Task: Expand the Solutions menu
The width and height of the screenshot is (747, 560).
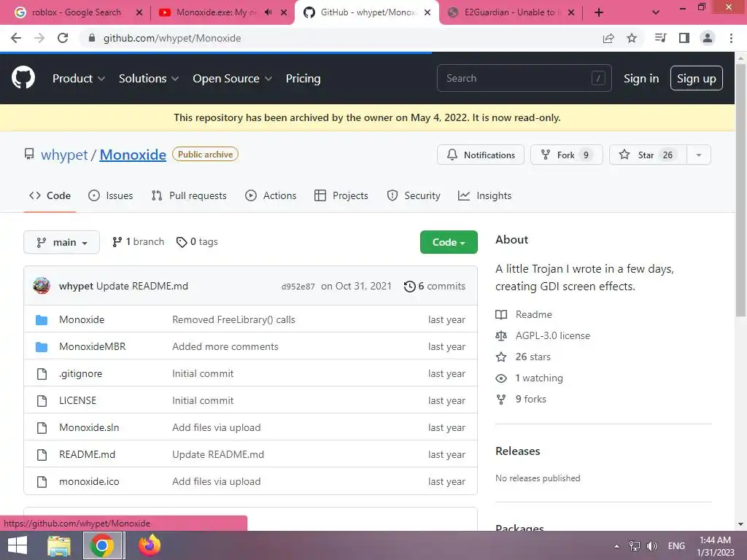Action: click(x=149, y=79)
